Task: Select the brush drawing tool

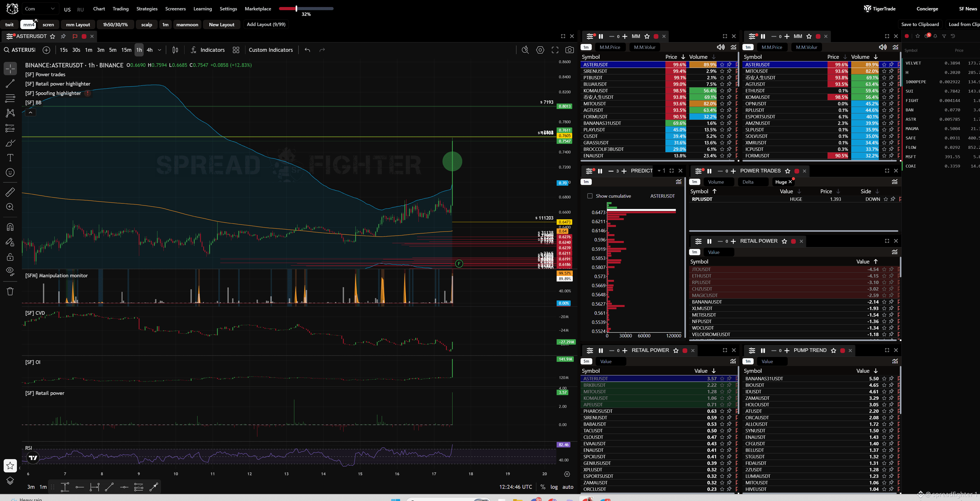Action: (x=10, y=143)
